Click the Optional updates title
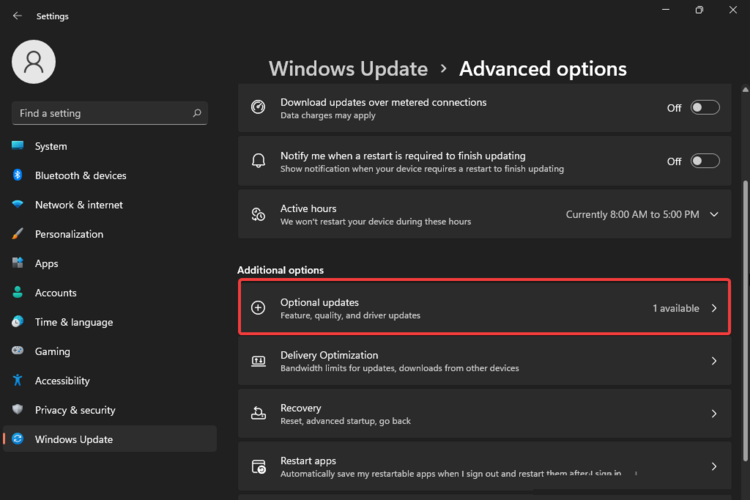Image resolution: width=750 pixels, height=500 pixels. tap(320, 302)
